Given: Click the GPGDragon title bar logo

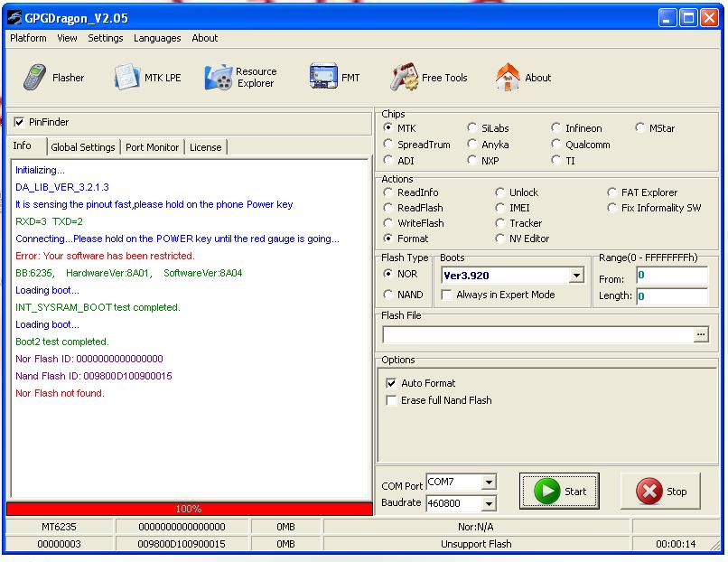Looking at the screenshot, I should pyautogui.click(x=14, y=18).
